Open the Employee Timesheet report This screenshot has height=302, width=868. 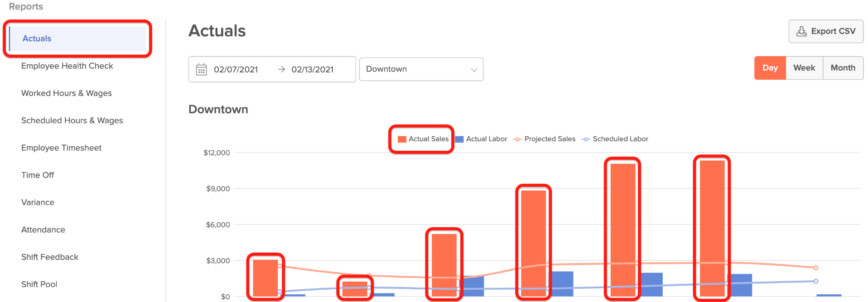[x=61, y=148]
